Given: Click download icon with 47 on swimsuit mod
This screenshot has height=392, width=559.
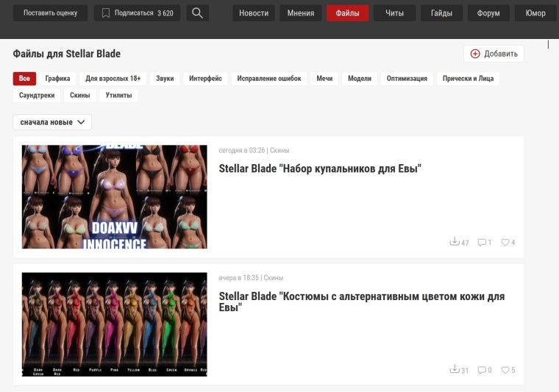Looking at the screenshot, I should (455, 241).
